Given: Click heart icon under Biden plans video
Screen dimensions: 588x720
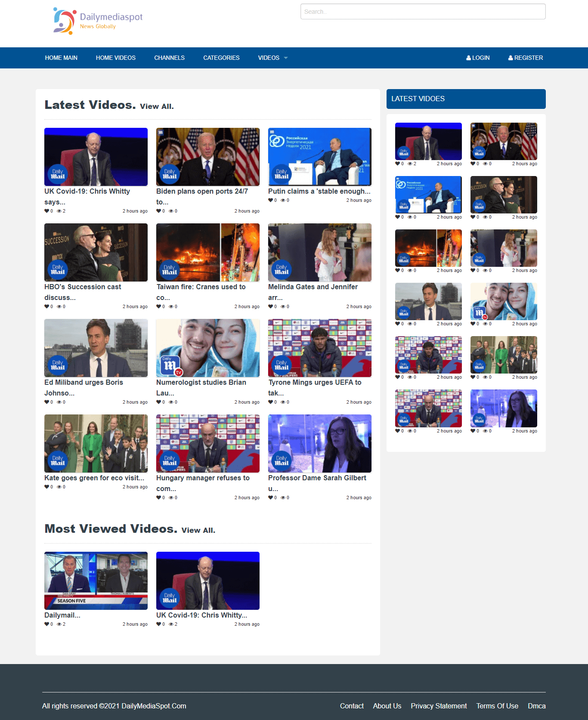Looking at the screenshot, I should coord(158,211).
